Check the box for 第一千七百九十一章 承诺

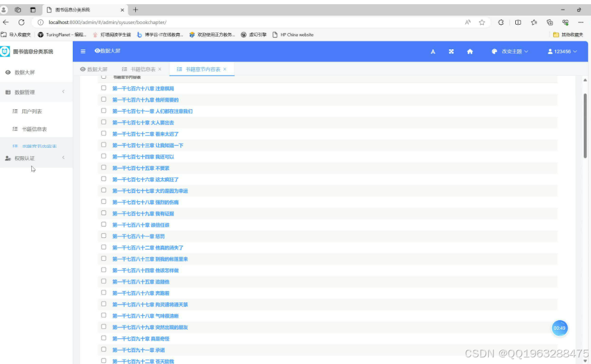coord(103,350)
